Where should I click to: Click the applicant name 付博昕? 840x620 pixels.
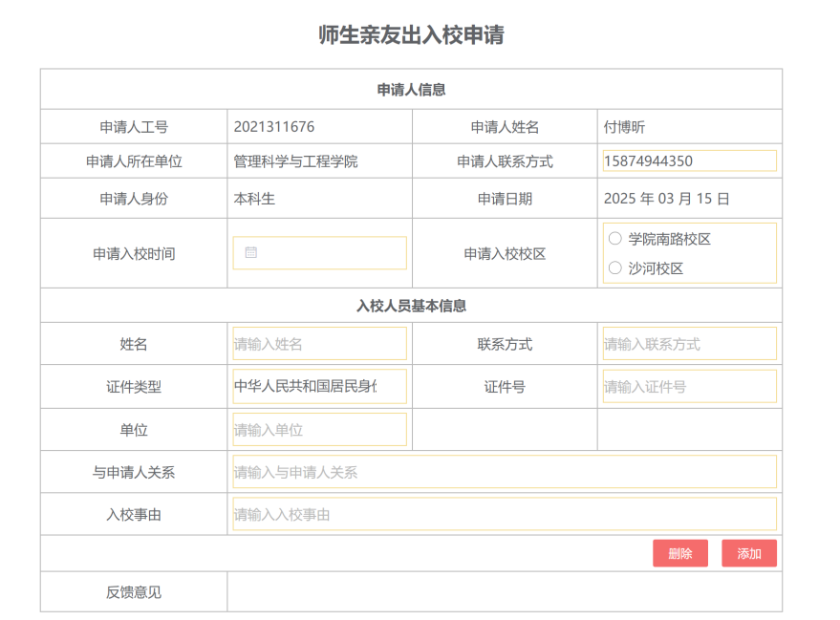click(624, 127)
